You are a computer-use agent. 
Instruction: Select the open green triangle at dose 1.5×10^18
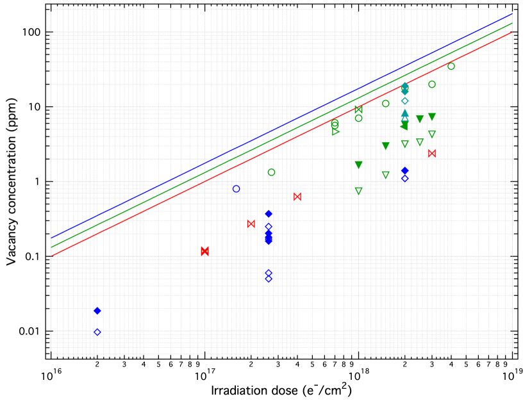tap(385, 175)
